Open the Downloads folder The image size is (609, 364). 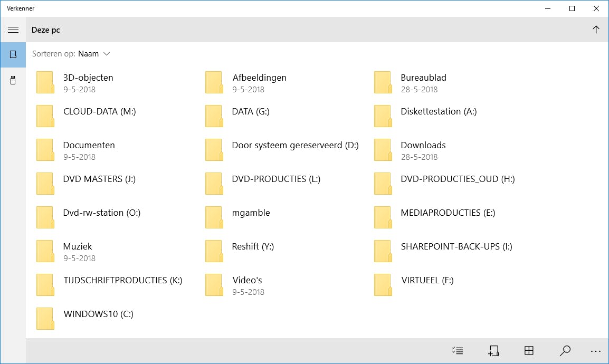coord(423,145)
